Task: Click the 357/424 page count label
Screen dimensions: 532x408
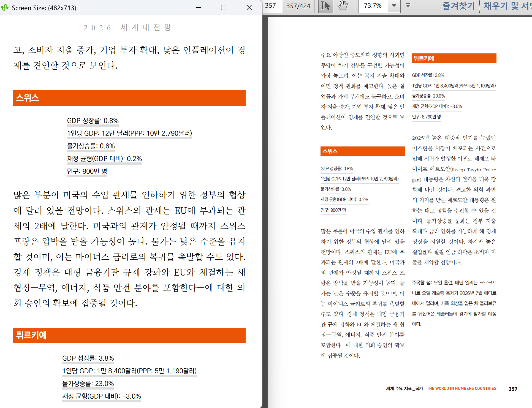Action: [298, 6]
